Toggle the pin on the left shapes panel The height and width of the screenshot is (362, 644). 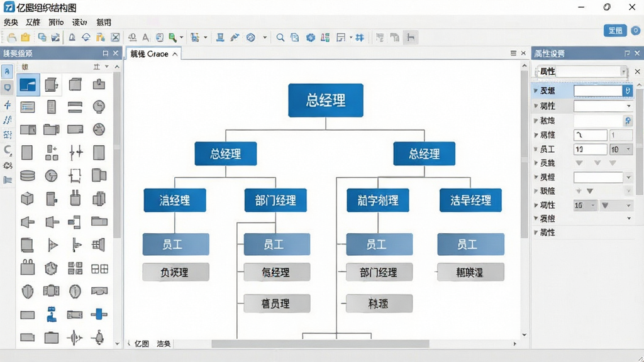[x=106, y=53]
